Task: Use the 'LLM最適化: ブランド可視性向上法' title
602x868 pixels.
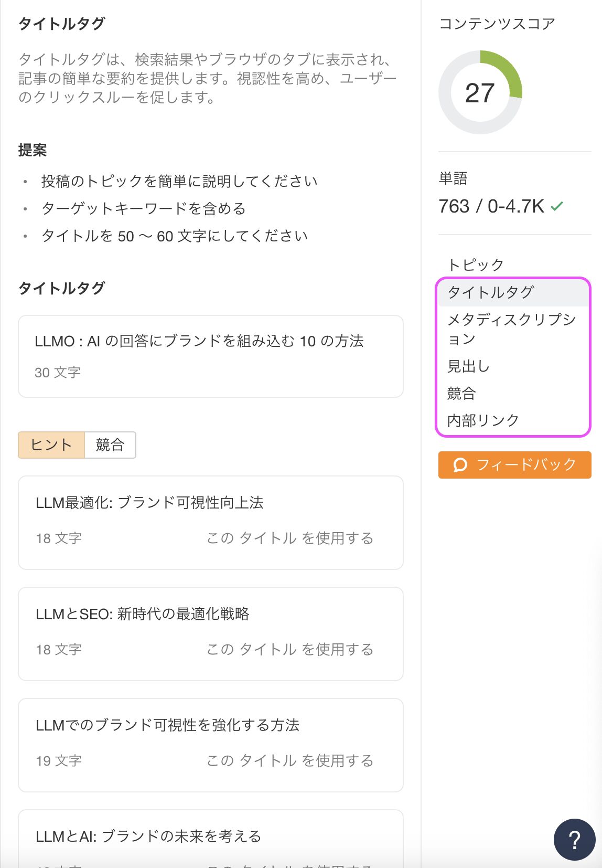Action: pos(289,538)
